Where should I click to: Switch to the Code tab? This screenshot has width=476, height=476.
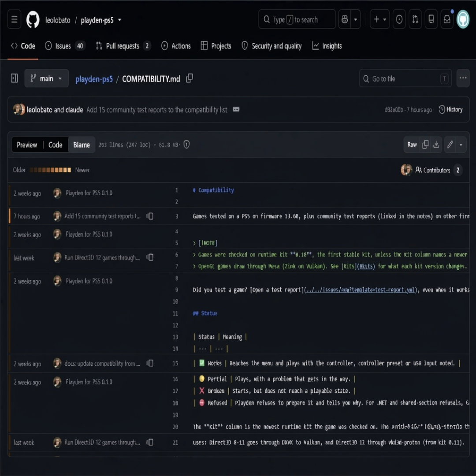(x=23, y=46)
